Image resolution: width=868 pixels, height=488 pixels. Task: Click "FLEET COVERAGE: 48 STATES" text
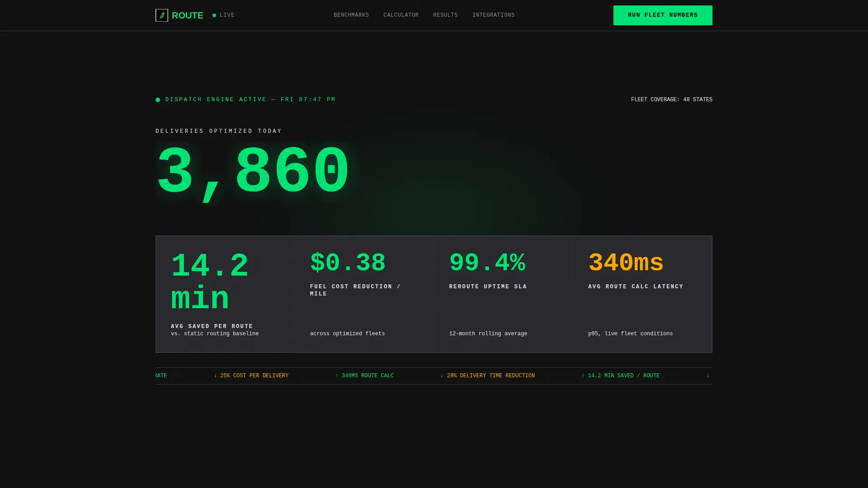[x=672, y=99]
